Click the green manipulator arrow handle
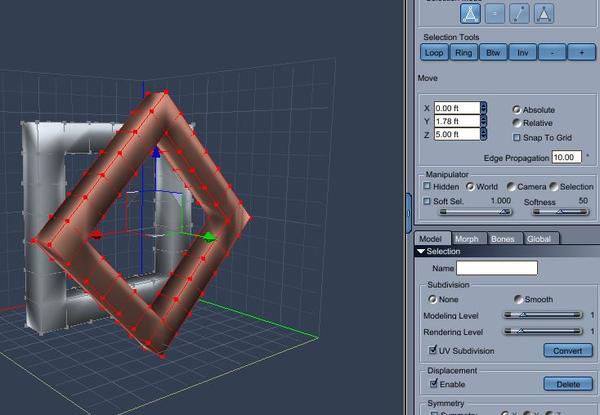Viewport: 600px width, 415px height. pyautogui.click(x=209, y=238)
